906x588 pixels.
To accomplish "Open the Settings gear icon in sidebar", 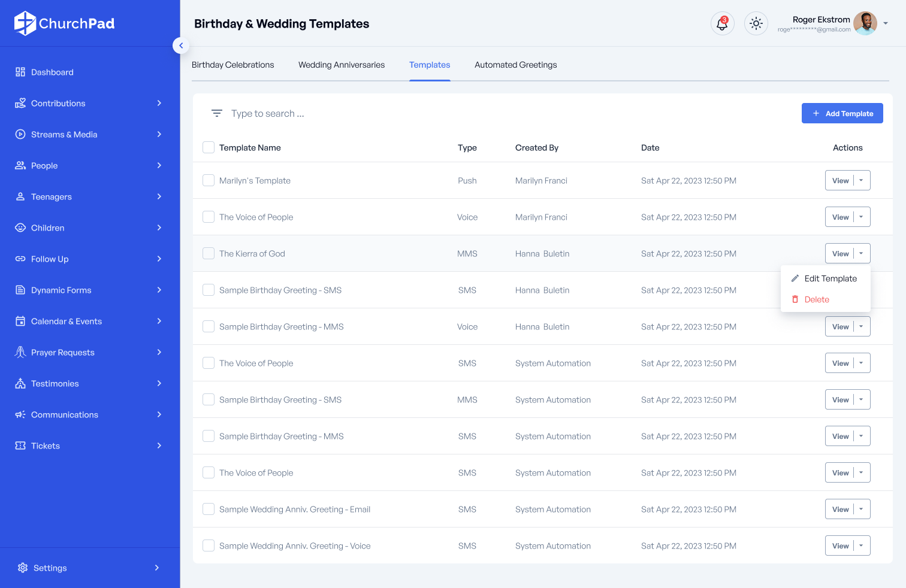I will click(x=23, y=568).
